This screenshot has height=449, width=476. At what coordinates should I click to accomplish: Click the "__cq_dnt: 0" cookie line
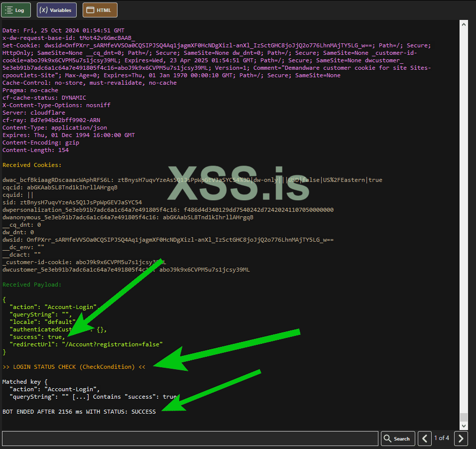click(x=21, y=225)
